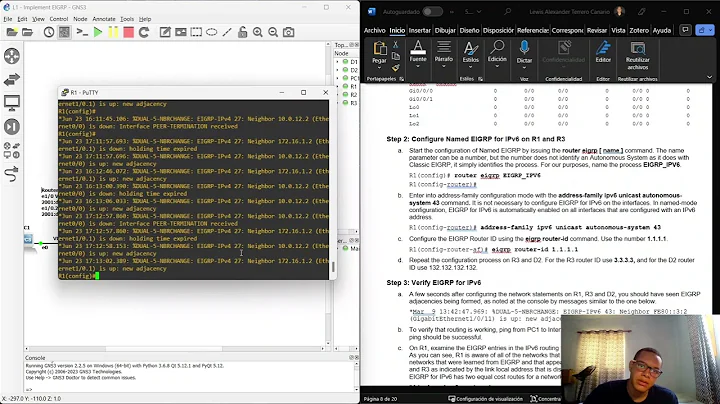Click the Cut scissors icon in Word
This screenshot has height=404, width=720.
[396, 45]
